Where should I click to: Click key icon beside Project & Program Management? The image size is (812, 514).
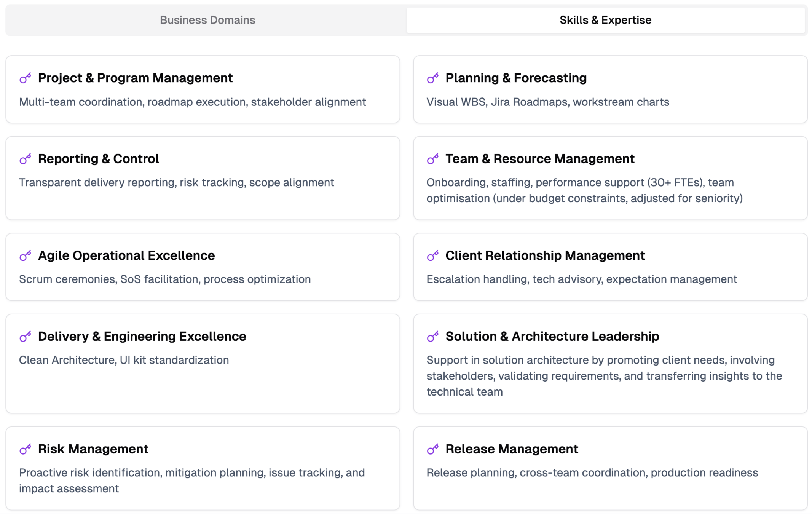point(25,78)
